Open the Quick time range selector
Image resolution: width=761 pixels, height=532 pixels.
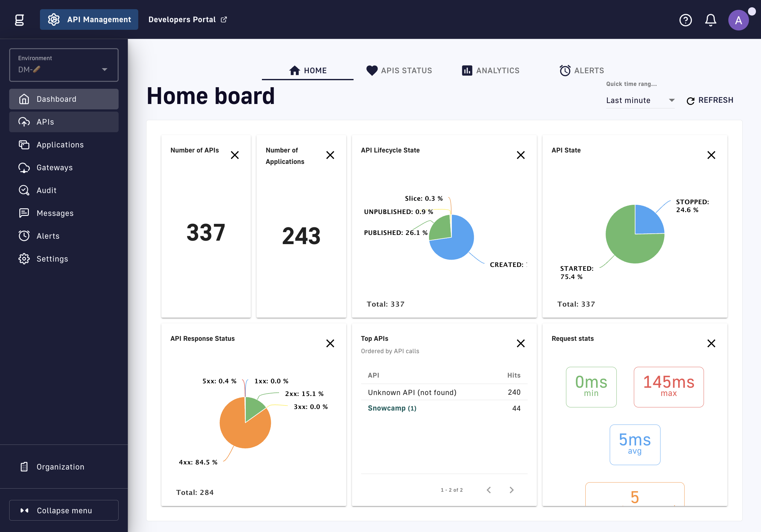coord(640,100)
